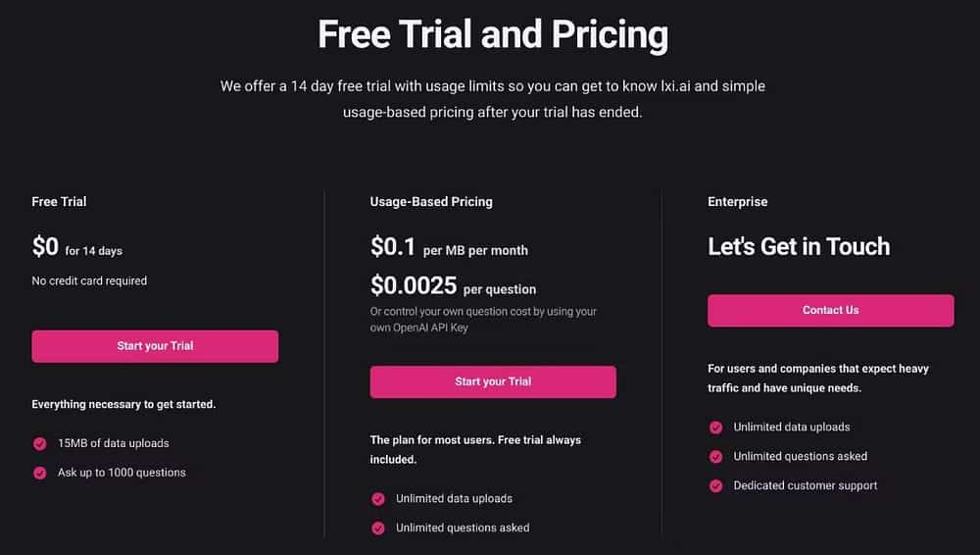Click the Let's Get in Touch heading
980x555 pixels.
[799, 246]
